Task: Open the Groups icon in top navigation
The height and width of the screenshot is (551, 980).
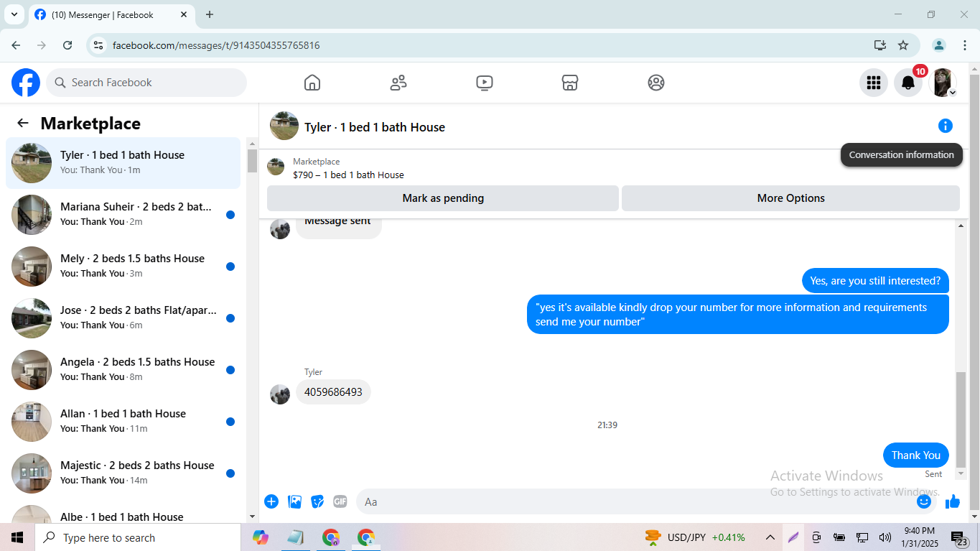Action: pyautogui.click(x=656, y=83)
